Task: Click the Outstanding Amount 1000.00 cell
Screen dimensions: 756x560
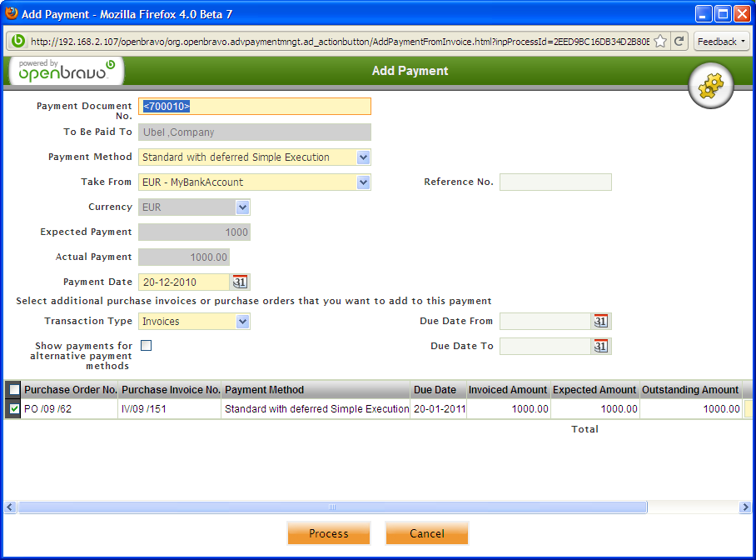Action: 691,409
